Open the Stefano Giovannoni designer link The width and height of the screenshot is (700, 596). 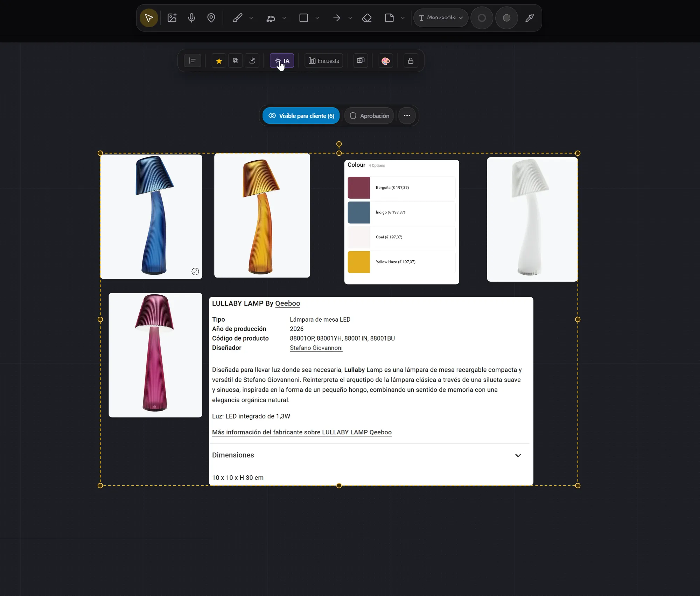(x=316, y=348)
